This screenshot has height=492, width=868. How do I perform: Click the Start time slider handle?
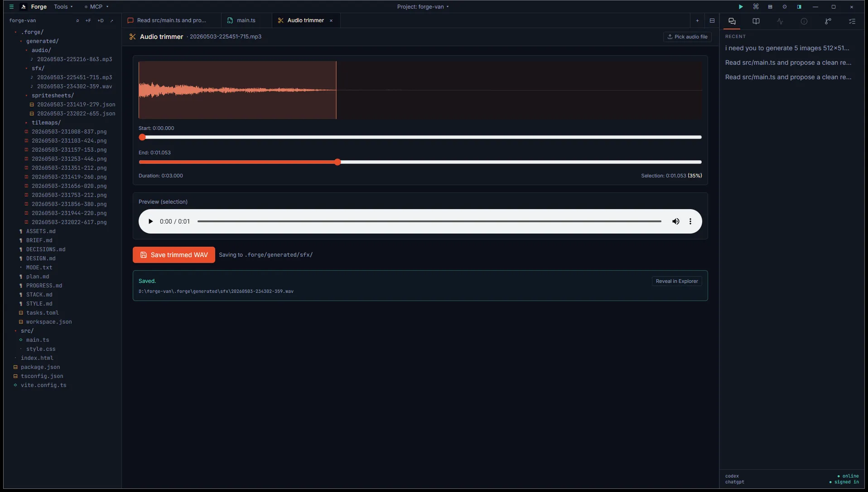[142, 137]
